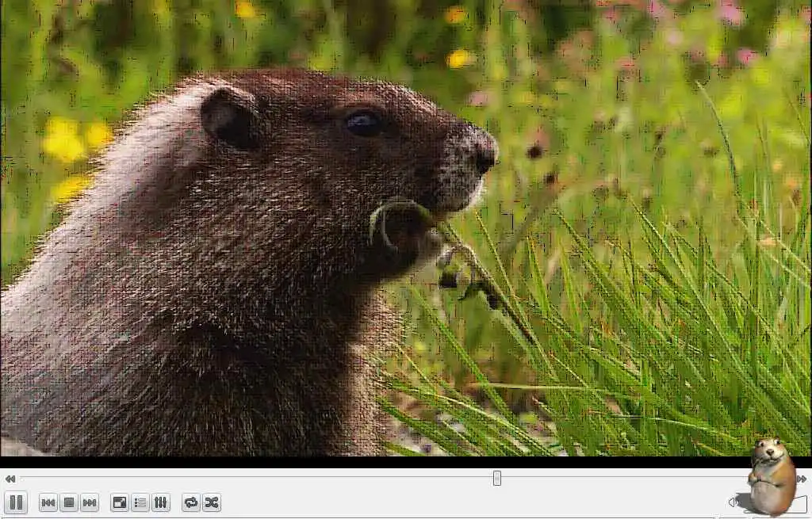812x519 pixels.
Task: Pause the video playback
Action: coord(16,502)
